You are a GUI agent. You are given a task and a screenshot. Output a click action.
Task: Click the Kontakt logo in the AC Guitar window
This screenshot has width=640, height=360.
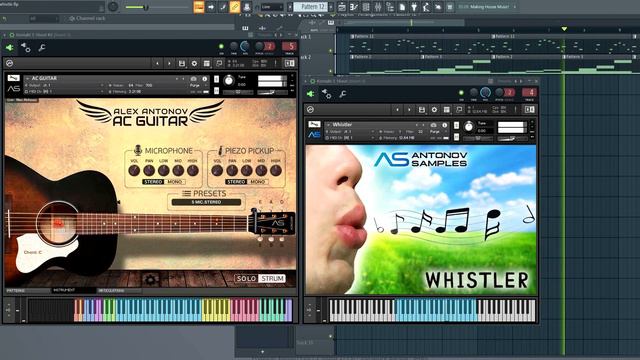(9, 63)
